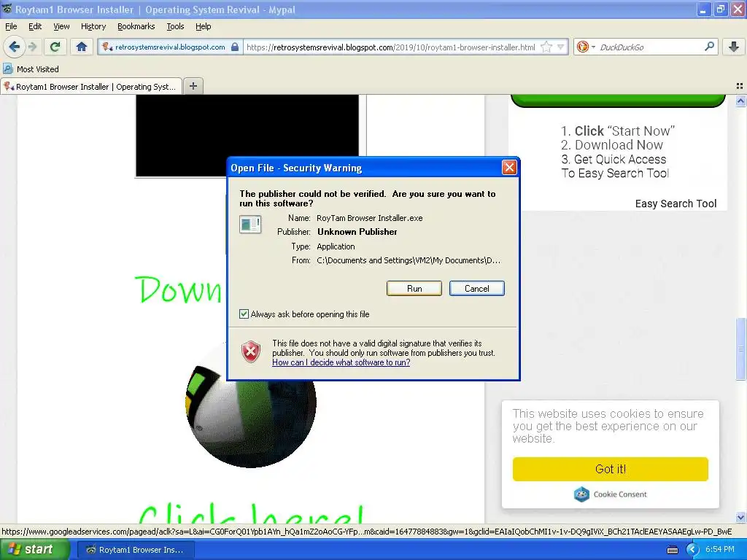This screenshot has width=747, height=560.
Task: Open the Downloads arrow icon
Action: point(734,47)
